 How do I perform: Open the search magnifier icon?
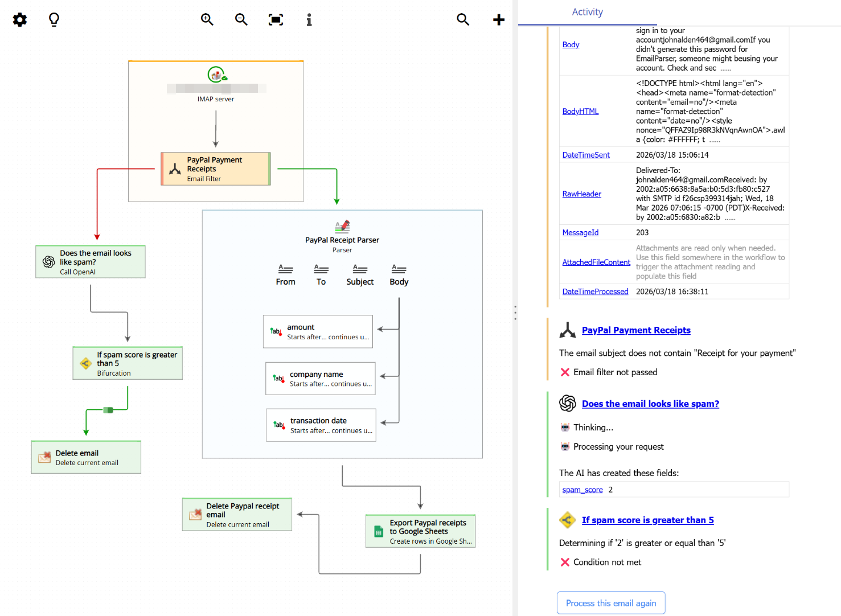pyautogui.click(x=463, y=19)
